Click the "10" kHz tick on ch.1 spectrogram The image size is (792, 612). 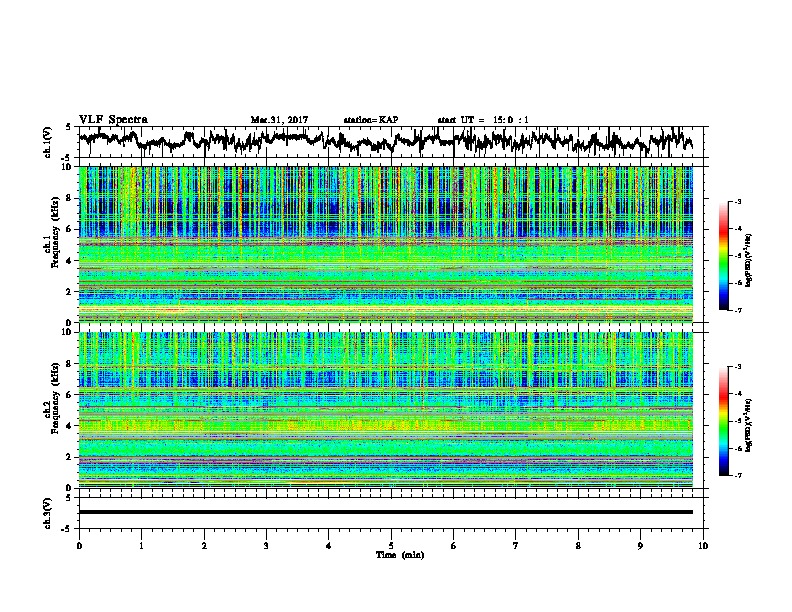coord(67,167)
